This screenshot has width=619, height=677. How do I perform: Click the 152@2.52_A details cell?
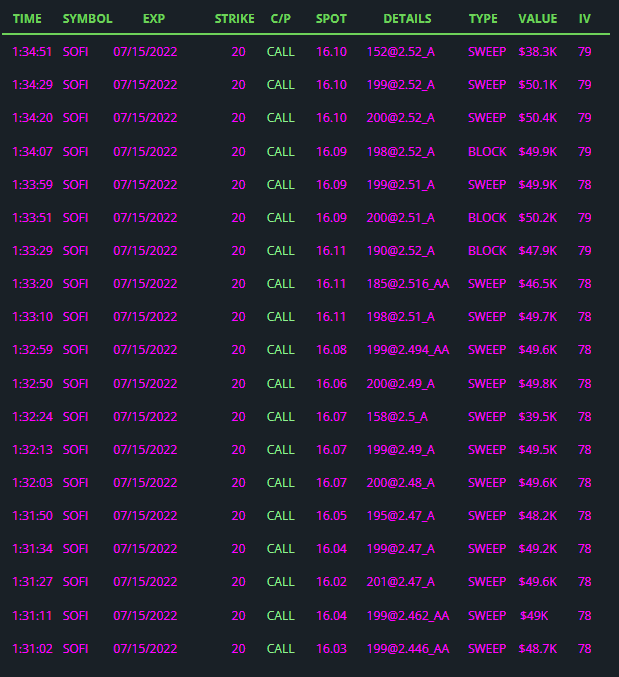tap(401, 52)
